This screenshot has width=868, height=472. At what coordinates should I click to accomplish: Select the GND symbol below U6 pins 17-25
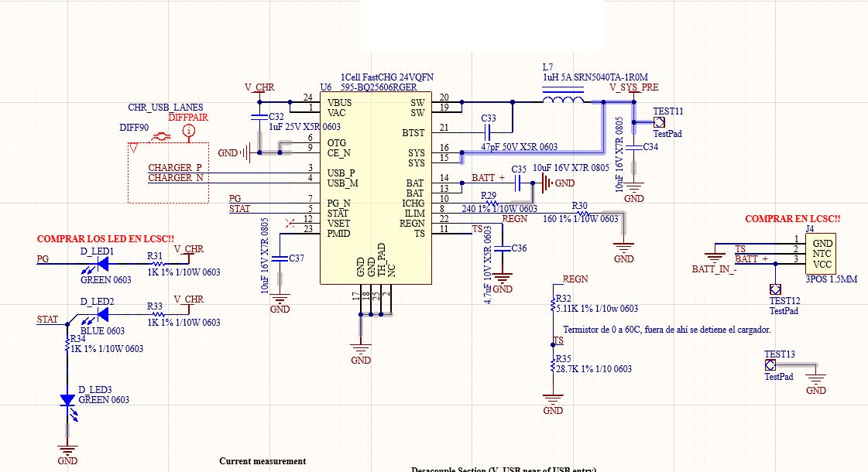(x=361, y=350)
